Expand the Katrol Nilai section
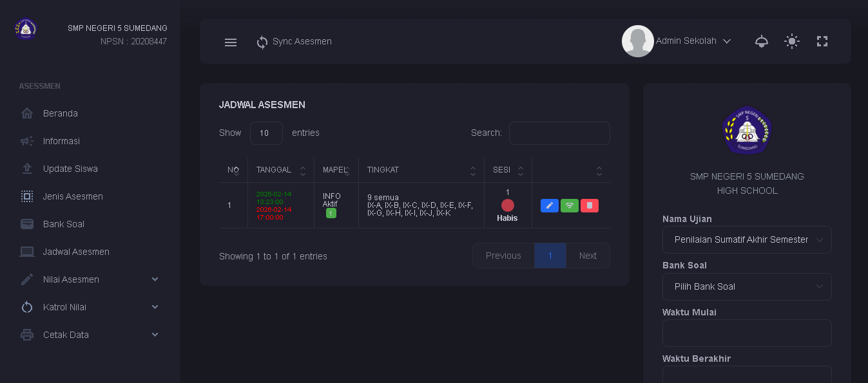868x383 pixels. point(64,306)
